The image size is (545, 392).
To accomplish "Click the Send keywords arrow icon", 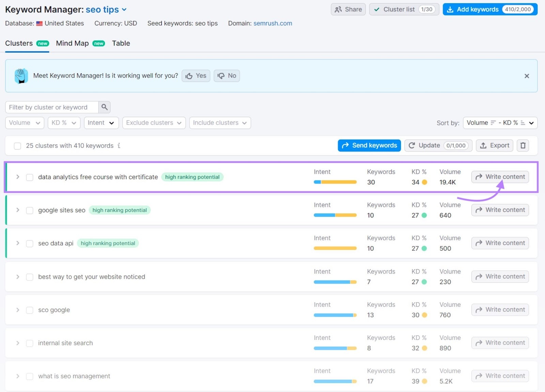I will pos(346,145).
